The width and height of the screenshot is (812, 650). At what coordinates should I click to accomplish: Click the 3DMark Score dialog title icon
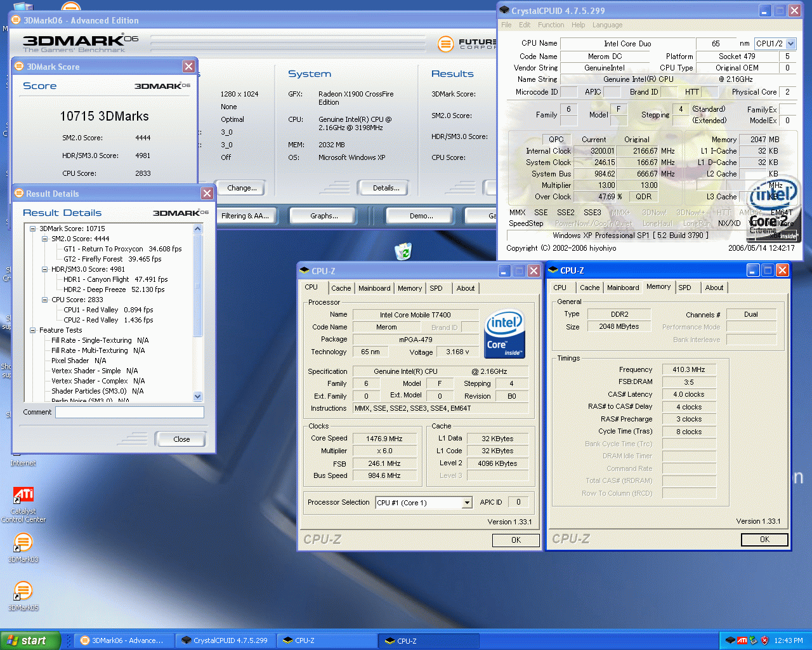click(x=20, y=67)
